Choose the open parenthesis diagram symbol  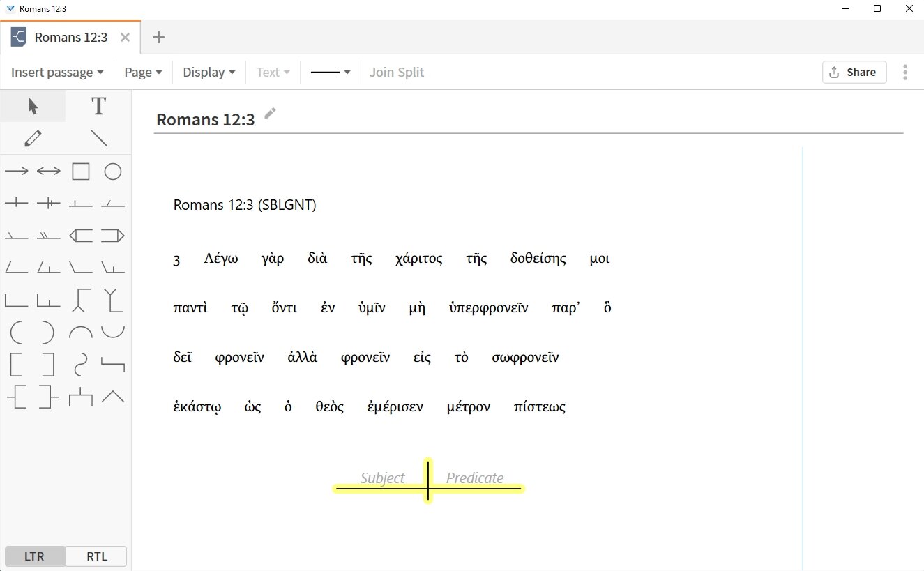point(15,333)
